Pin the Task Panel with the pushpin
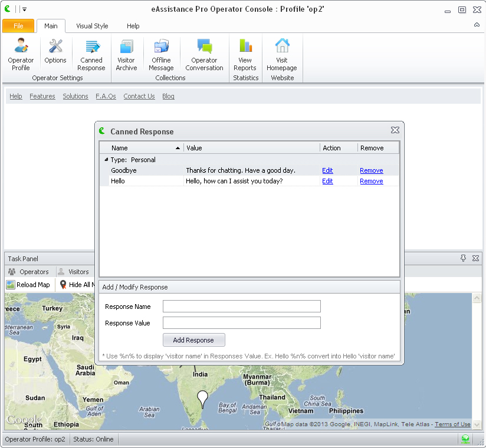This screenshot has width=486, height=448. click(463, 258)
